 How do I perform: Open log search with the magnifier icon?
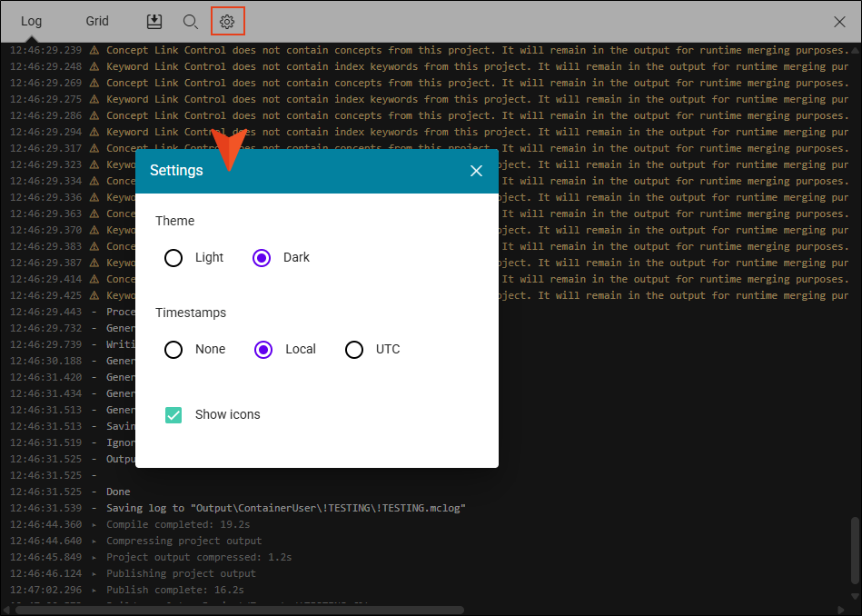190,22
